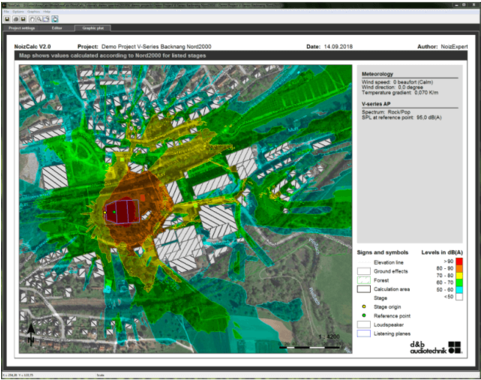Click the printer icon in the toolbar

[16, 19]
